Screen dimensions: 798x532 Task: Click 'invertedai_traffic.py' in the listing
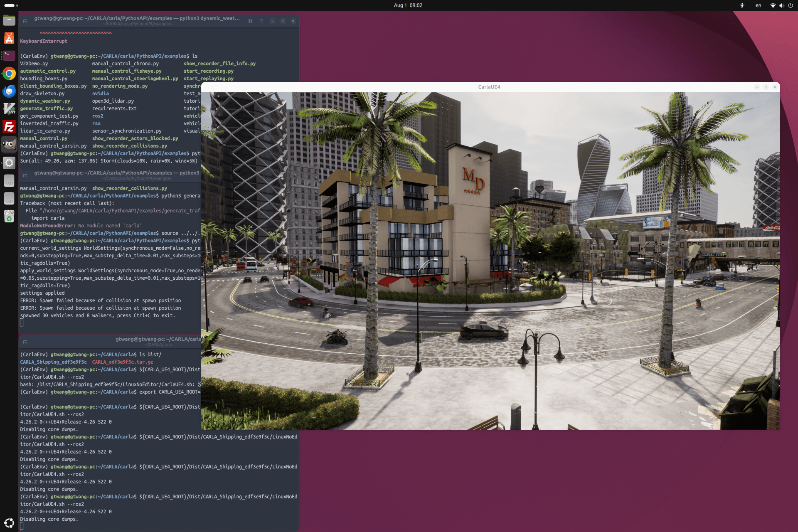point(49,123)
